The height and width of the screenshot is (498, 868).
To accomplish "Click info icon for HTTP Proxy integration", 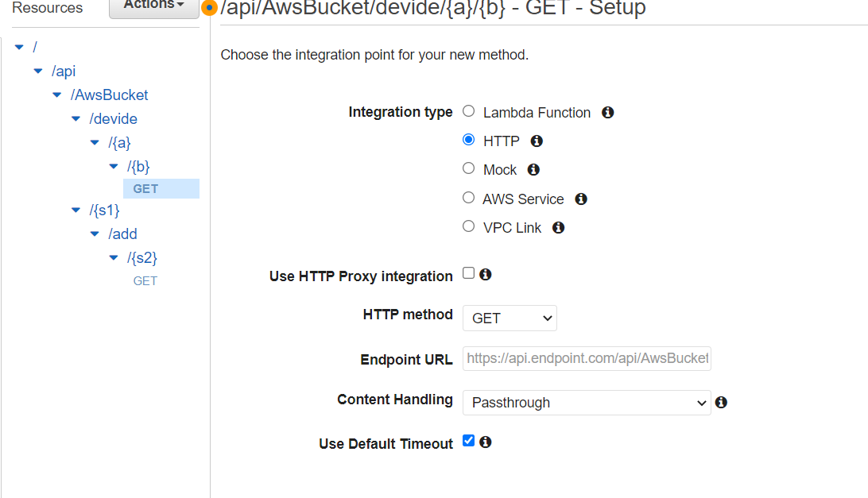I will click(x=486, y=275).
